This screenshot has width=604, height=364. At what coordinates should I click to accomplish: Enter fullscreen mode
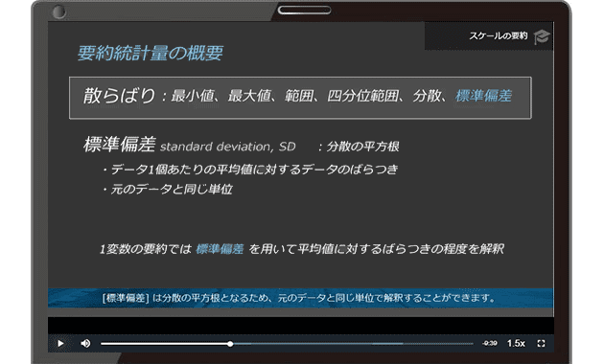541,343
